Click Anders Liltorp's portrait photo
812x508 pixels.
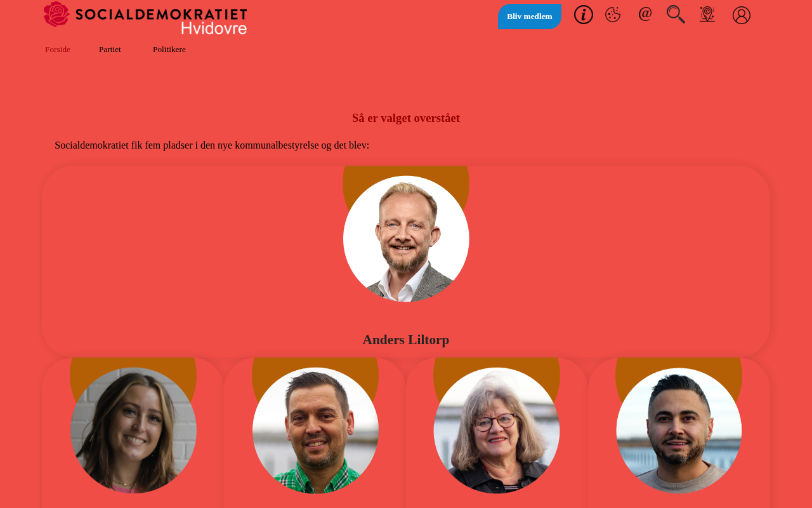[x=406, y=239]
